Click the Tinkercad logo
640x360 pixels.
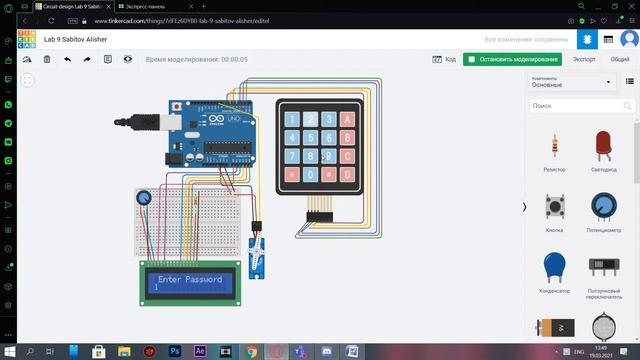27,39
